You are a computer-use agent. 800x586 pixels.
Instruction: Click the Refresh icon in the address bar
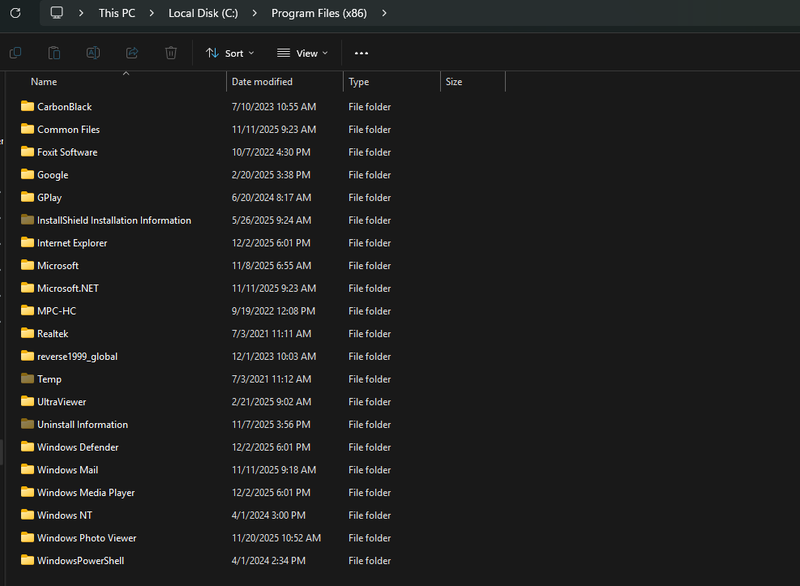(15, 13)
